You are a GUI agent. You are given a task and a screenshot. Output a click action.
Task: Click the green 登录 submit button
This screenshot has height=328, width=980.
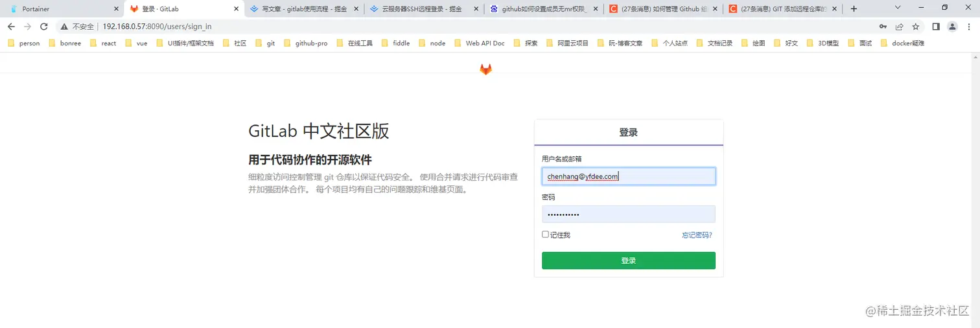[x=629, y=261]
